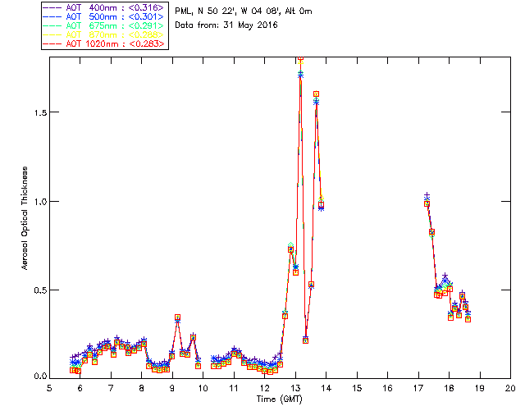Click the AOT 400nm legend entry
Image resolution: width=525 pixels, height=420 pixels.
tap(103, 7)
